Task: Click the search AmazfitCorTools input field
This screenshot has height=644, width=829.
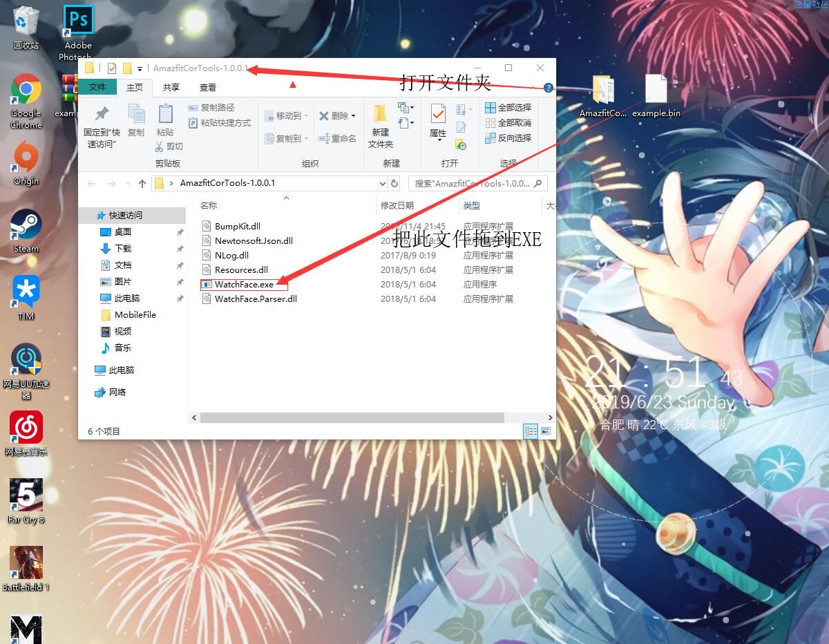Action: 478,183
